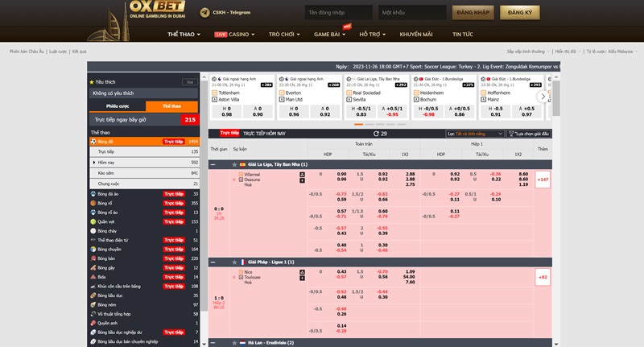Screen dimensions: 644x347
Task: Select the Bóng rổ basketball icon
Action: point(93,203)
